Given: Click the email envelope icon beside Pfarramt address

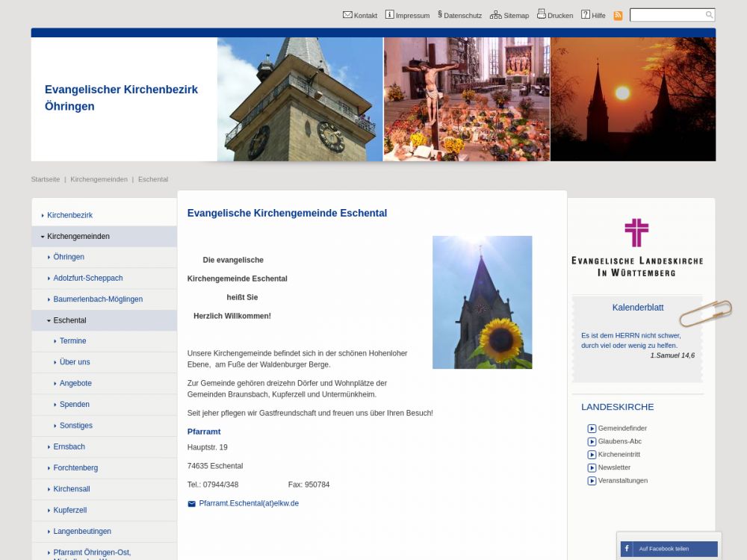Looking at the screenshot, I should tap(191, 504).
